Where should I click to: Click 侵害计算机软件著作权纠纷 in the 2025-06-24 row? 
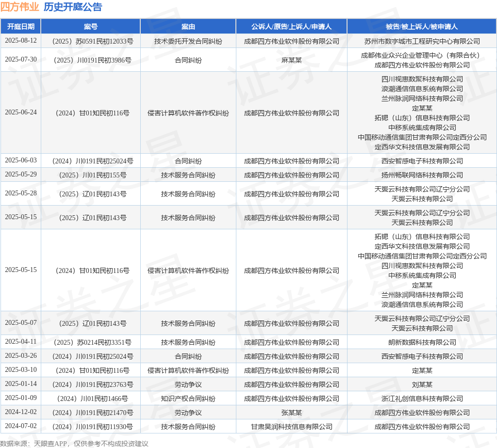tap(188, 113)
